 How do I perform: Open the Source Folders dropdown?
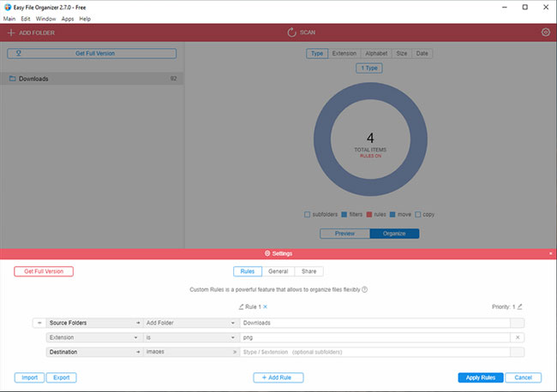click(94, 323)
